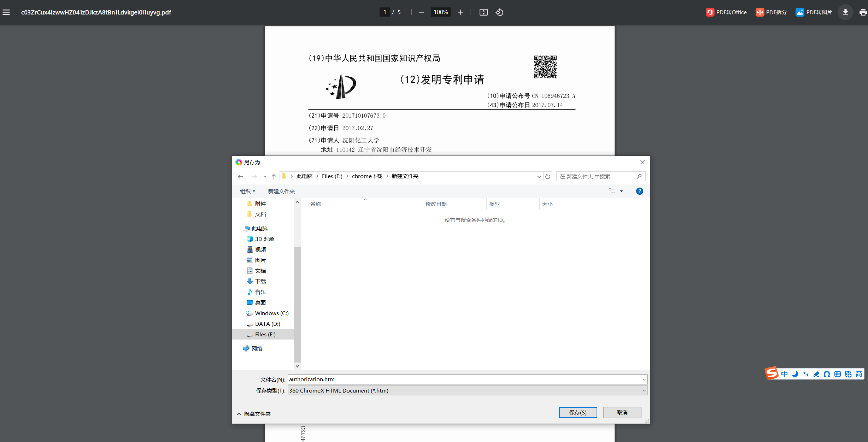The width and height of the screenshot is (868, 442).
Task: Toggle Chinese/English mode on the Sogou input bar
Action: 785,373
